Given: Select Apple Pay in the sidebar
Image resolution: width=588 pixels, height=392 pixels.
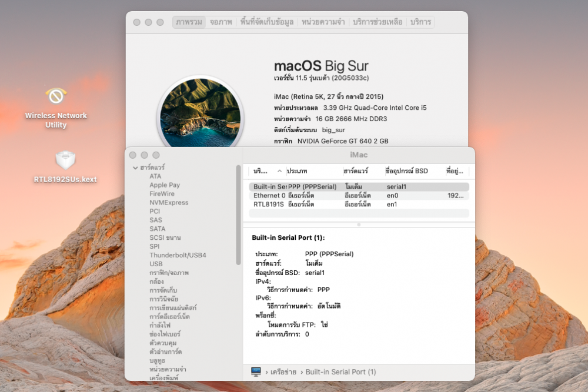Looking at the screenshot, I should (x=165, y=185).
